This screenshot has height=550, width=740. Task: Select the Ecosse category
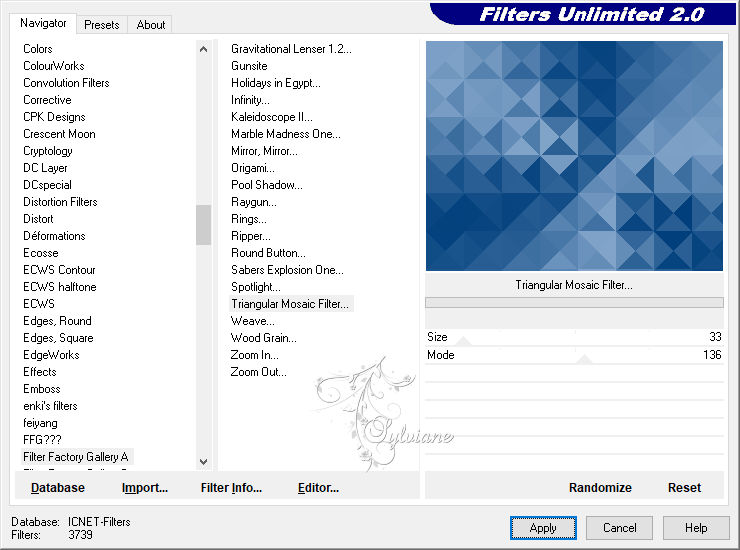pos(41,253)
